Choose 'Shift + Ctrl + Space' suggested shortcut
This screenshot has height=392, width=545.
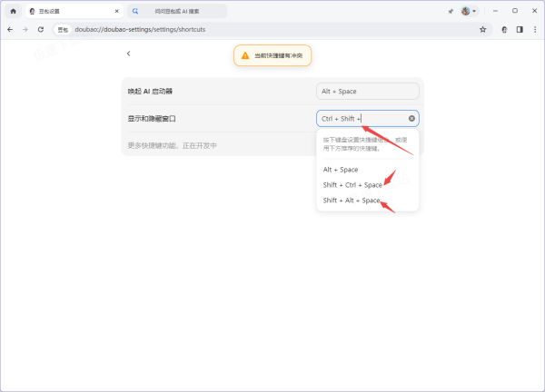(352, 185)
